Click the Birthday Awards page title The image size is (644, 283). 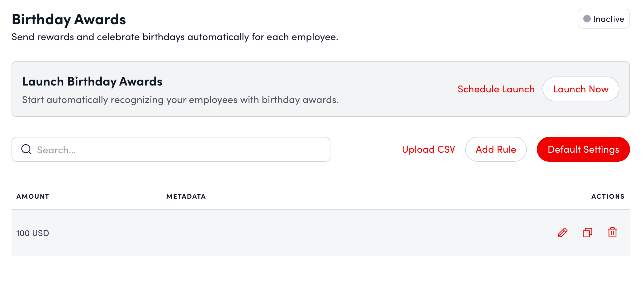69,20
